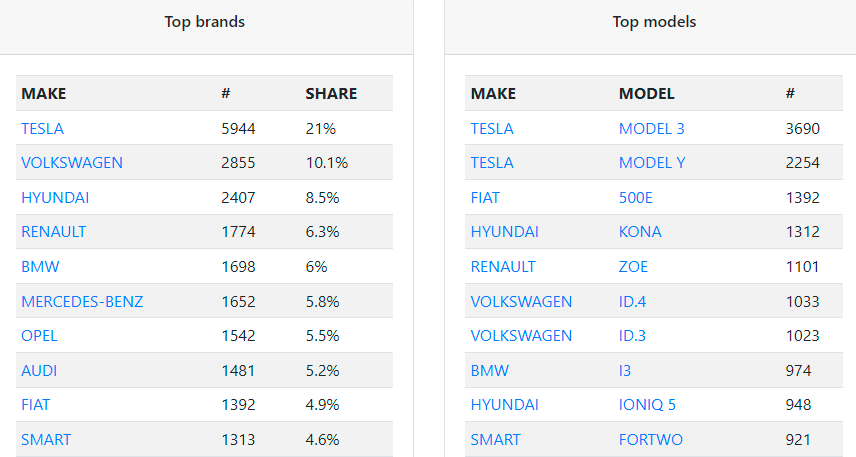Open the FORTWO model link

pyautogui.click(x=650, y=439)
